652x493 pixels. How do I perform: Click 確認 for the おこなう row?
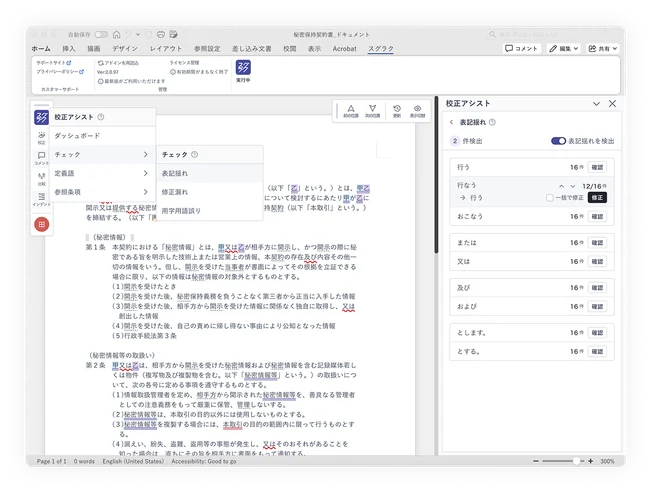(597, 217)
